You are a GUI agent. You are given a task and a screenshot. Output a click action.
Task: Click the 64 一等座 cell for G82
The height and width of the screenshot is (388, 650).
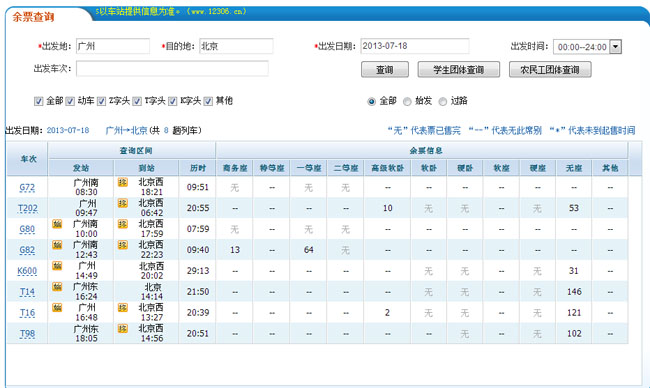point(309,250)
